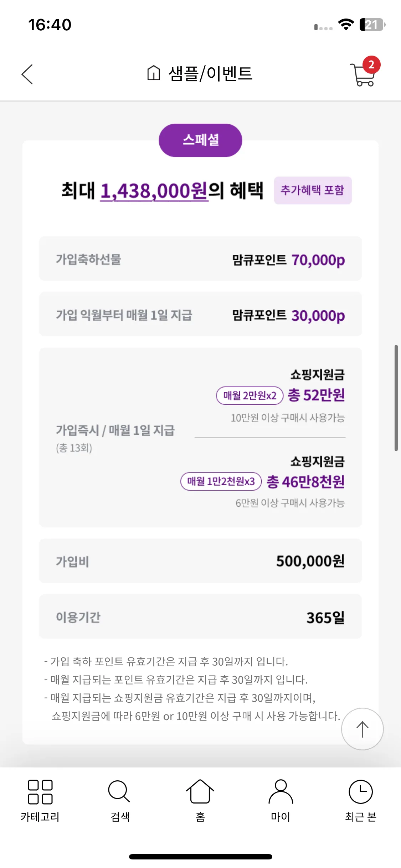Tap the back arrow in header
The height and width of the screenshot is (868, 401).
pos(27,74)
